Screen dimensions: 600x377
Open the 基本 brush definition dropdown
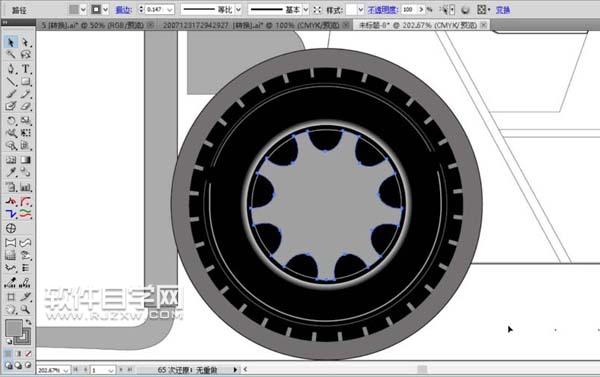[305, 10]
